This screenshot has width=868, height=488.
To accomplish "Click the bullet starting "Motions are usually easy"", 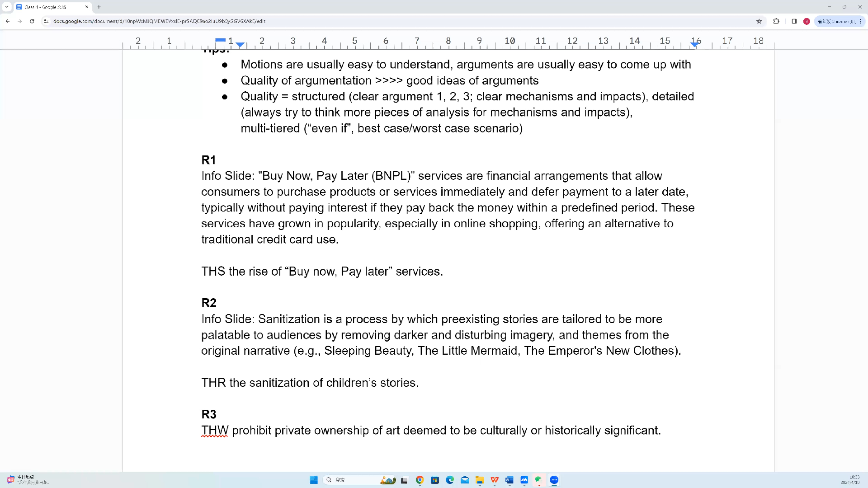I will tap(466, 65).
